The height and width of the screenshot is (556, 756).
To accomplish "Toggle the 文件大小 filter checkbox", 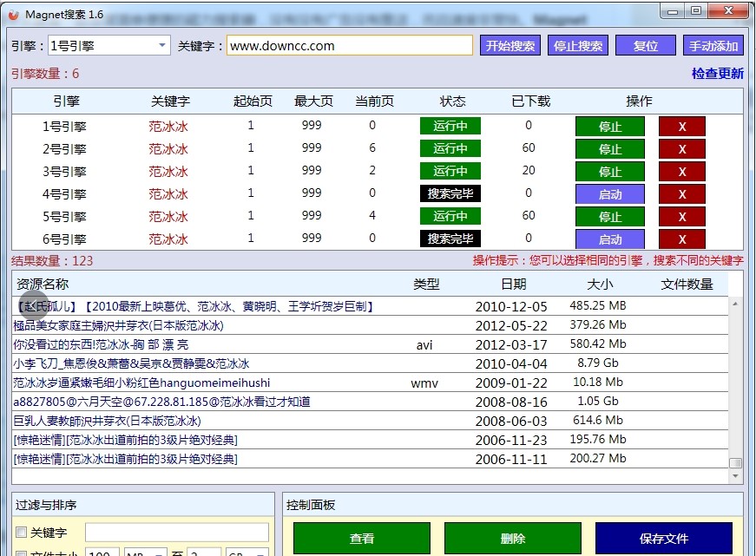I will (x=22, y=553).
